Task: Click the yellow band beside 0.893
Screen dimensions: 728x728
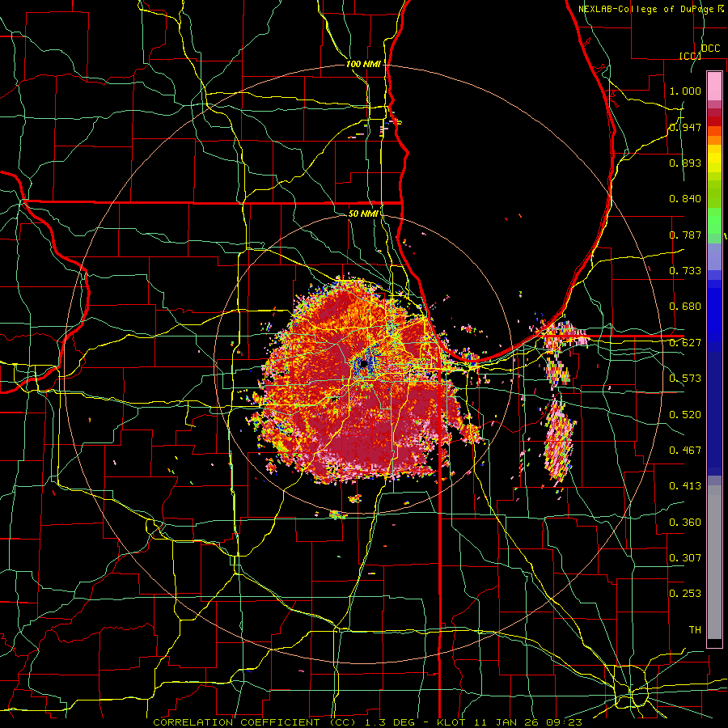Action: tap(714, 163)
